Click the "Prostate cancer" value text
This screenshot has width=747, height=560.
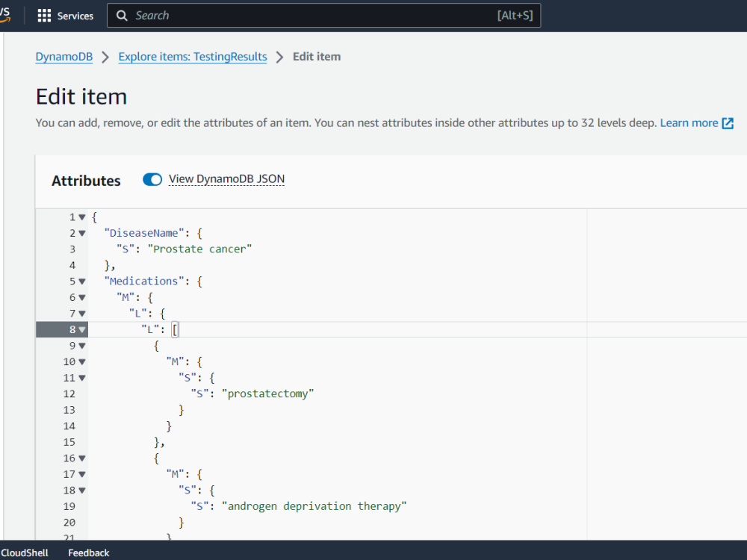point(199,249)
